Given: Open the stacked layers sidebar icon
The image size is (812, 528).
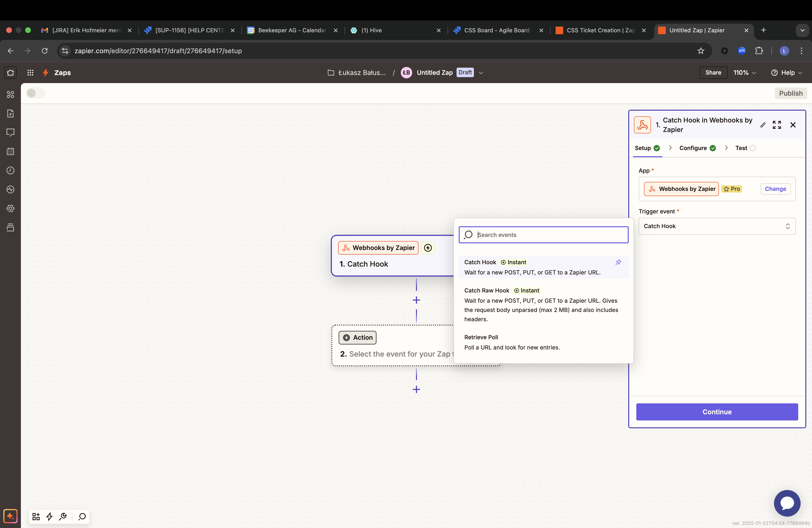Looking at the screenshot, I should (x=11, y=227).
